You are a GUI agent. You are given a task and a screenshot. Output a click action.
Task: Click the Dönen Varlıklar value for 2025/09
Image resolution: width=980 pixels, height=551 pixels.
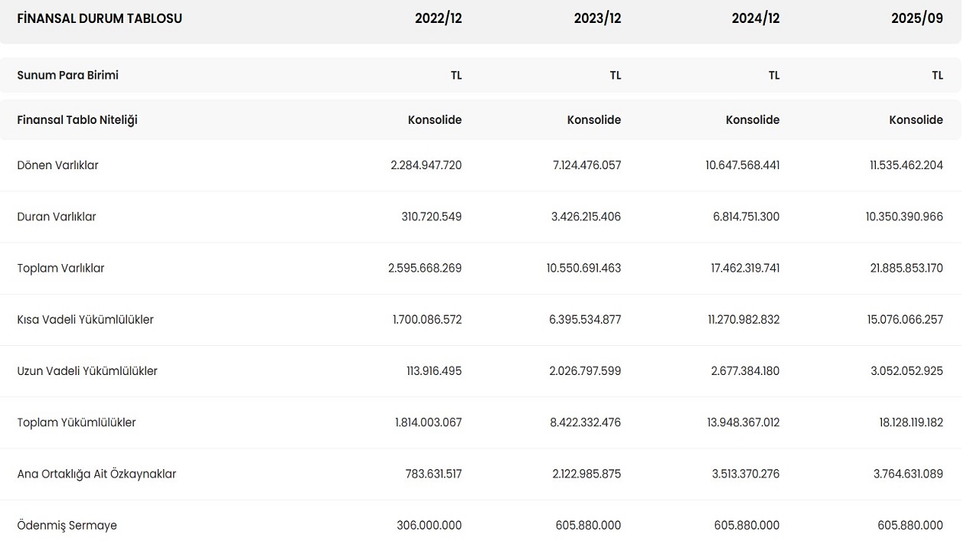[x=906, y=165]
